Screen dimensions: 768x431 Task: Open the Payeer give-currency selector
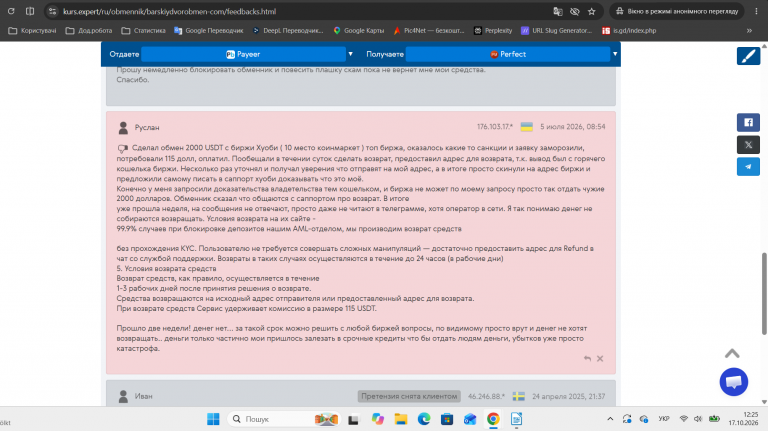243,54
